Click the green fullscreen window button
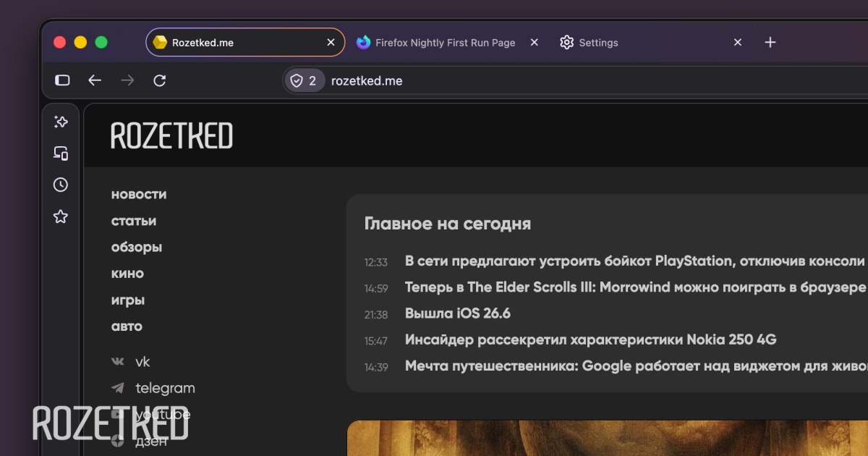868x456 pixels. (101, 43)
